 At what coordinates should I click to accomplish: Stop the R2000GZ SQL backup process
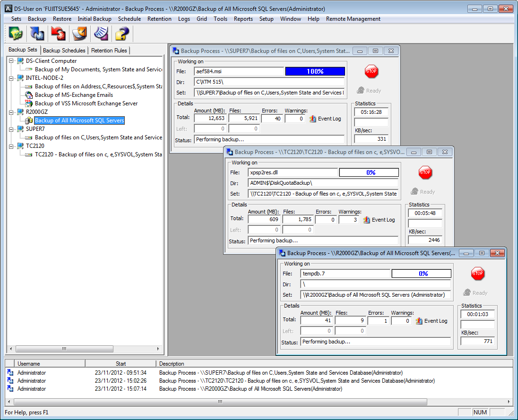click(x=478, y=274)
